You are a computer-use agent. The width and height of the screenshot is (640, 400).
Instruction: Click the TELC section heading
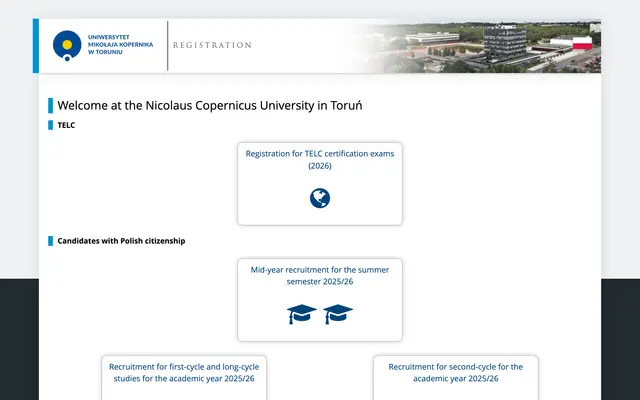66,125
